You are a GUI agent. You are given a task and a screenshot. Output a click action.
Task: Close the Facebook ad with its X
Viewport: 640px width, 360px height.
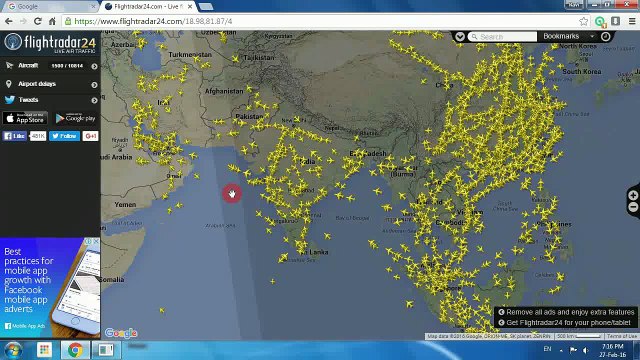point(96,241)
